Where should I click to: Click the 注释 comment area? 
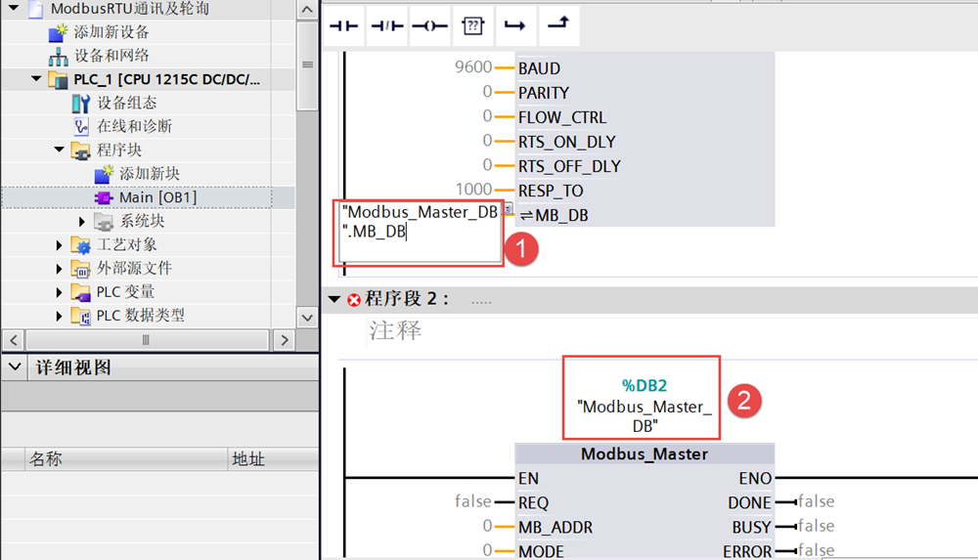click(396, 331)
